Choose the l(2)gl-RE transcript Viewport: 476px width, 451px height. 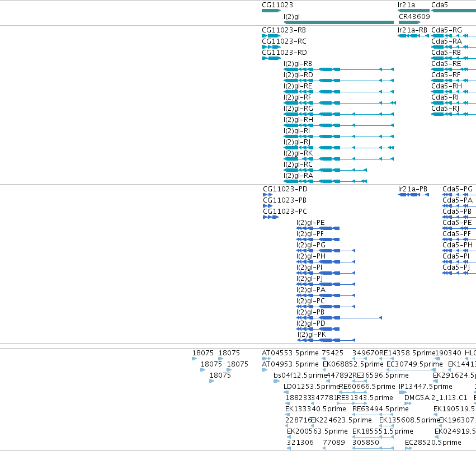pos(298,86)
